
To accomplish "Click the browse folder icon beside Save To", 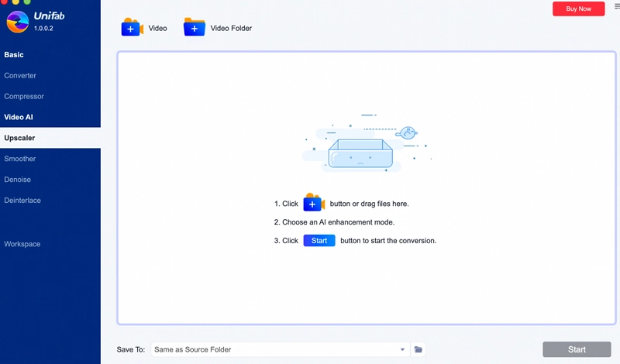I will tap(418, 350).
